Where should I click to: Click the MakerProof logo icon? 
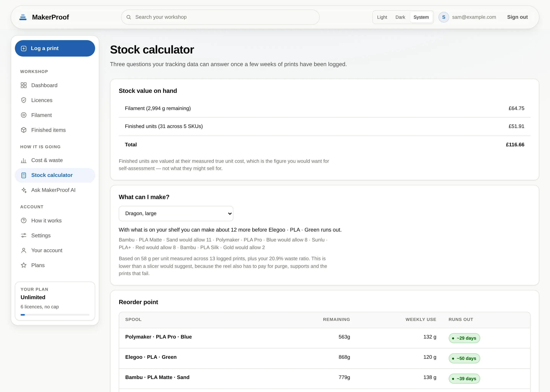23,17
